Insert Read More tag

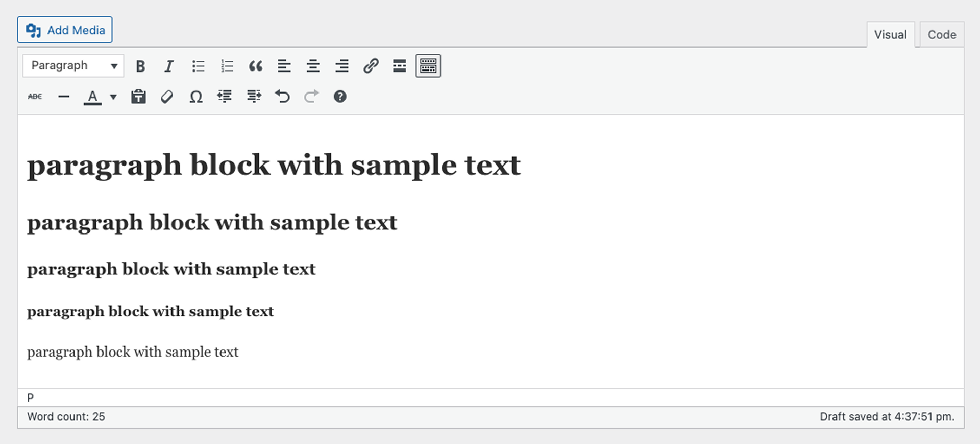click(400, 66)
